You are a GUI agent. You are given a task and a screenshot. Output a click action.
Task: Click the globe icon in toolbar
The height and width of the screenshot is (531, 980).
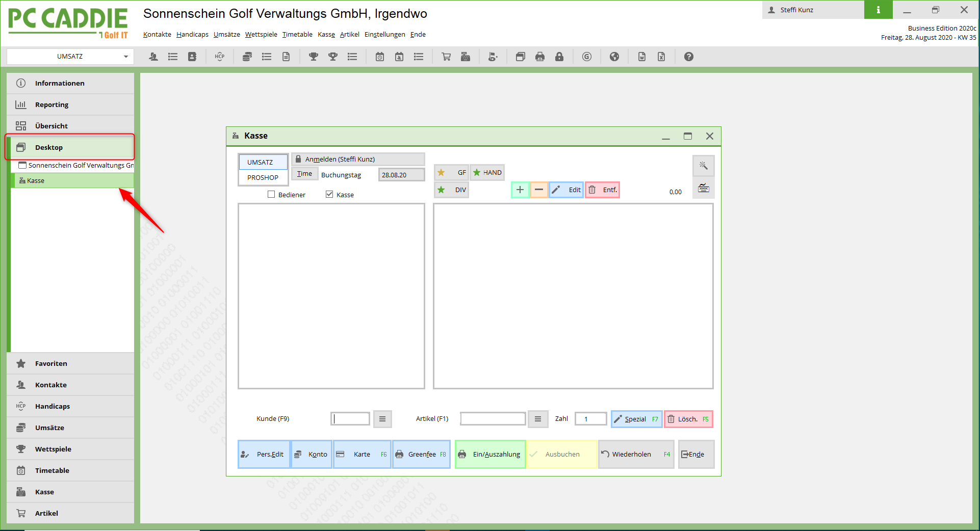pyautogui.click(x=614, y=57)
